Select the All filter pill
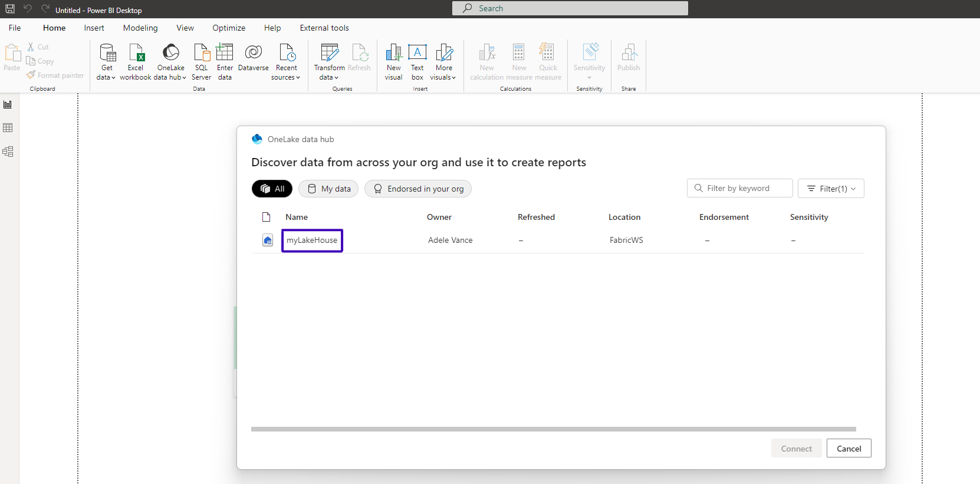980x484 pixels. pyautogui.click(x=272, y=189)
